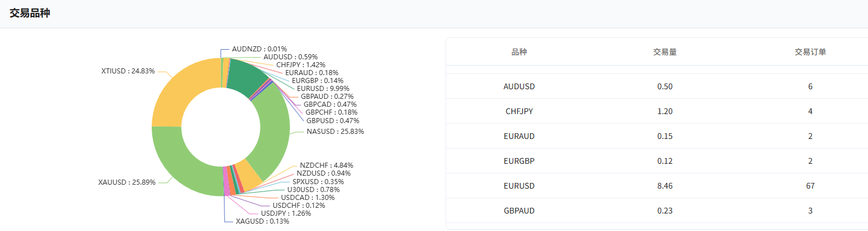
Task: Click the GBPAUD table row
Action: [x=657, y=211]
